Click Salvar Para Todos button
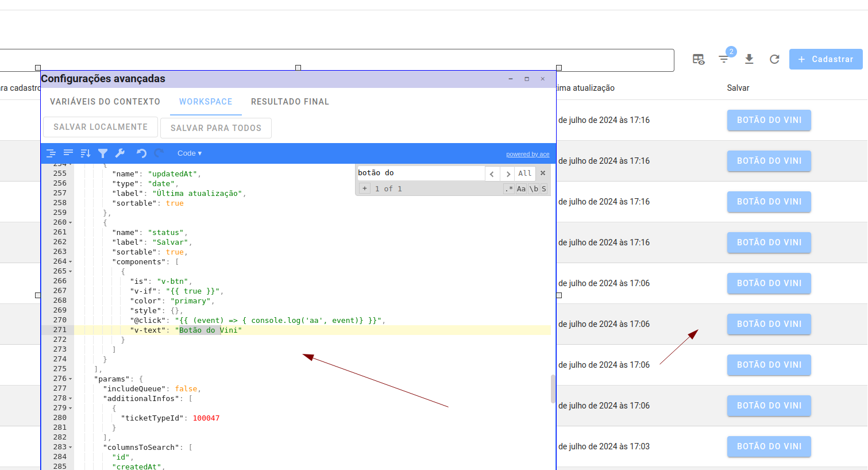The width and height of the screenshot is (868, 470). pos(216,128)
